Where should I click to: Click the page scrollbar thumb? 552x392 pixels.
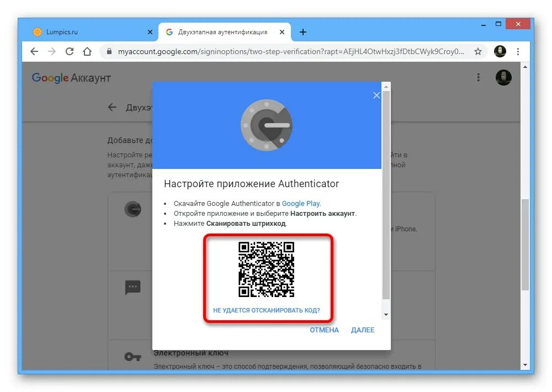[525, 245]
